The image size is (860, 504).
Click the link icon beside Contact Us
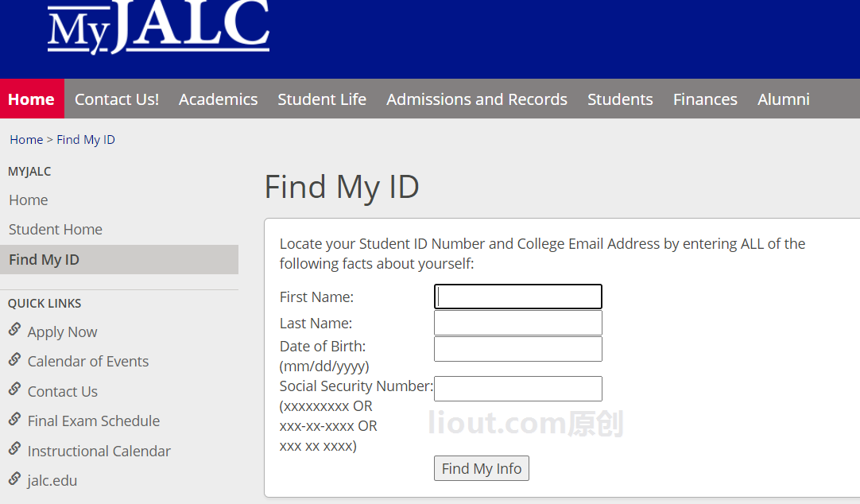pos(15,389)
